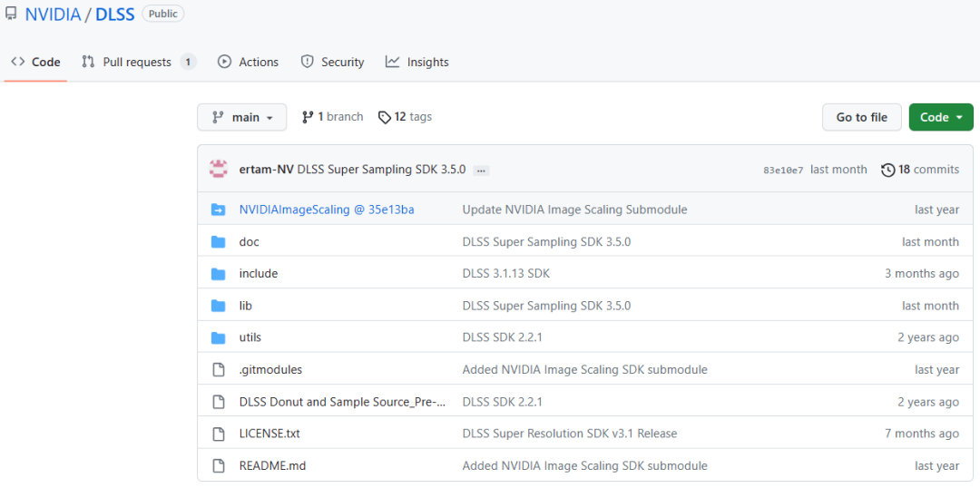Click the utils folder icon
Screen dimensions: 980x488
click(x=218, y=337)
